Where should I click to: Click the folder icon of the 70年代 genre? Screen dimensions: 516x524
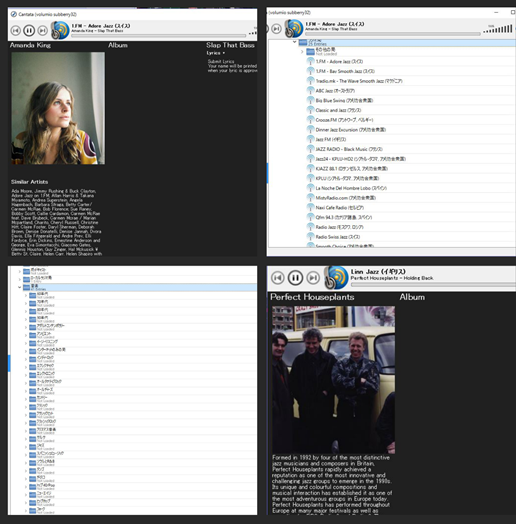32,303
